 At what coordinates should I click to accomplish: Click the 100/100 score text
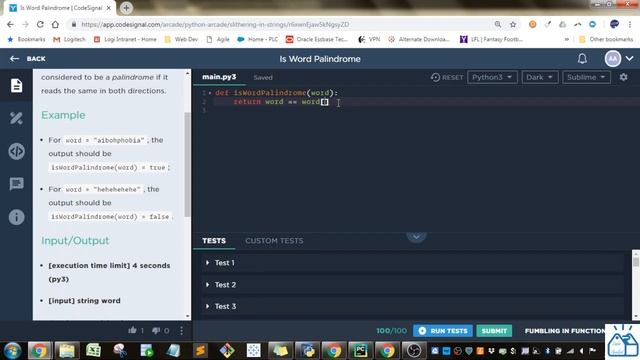click(391, 331)
